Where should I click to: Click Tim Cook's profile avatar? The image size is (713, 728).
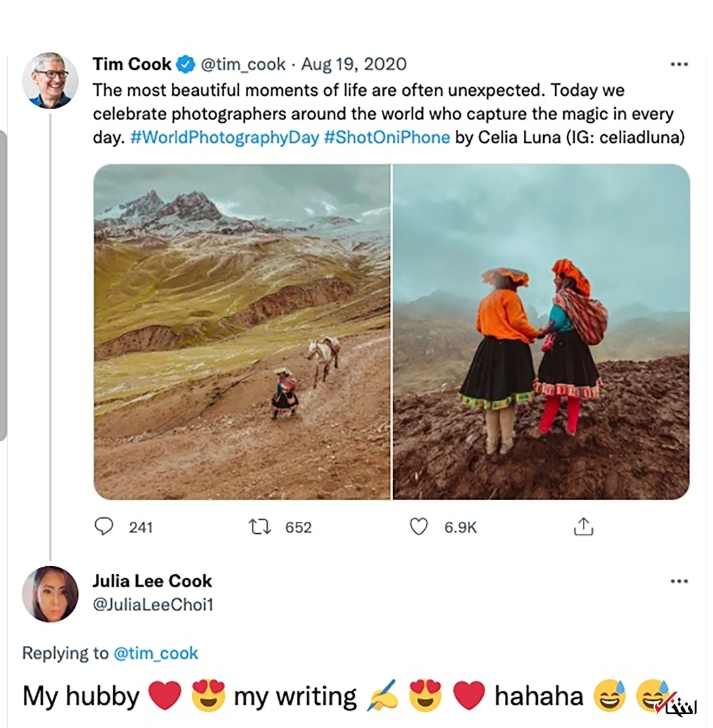50,81
